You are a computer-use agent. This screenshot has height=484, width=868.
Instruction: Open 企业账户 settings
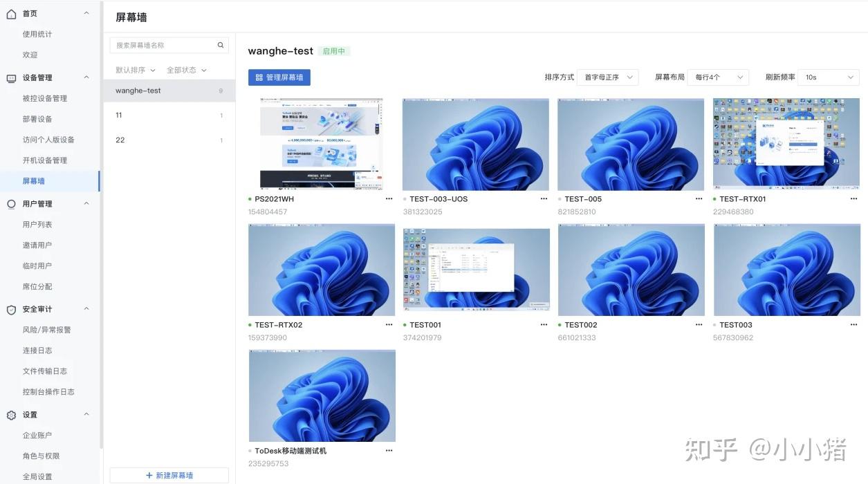tap(37, 436)
